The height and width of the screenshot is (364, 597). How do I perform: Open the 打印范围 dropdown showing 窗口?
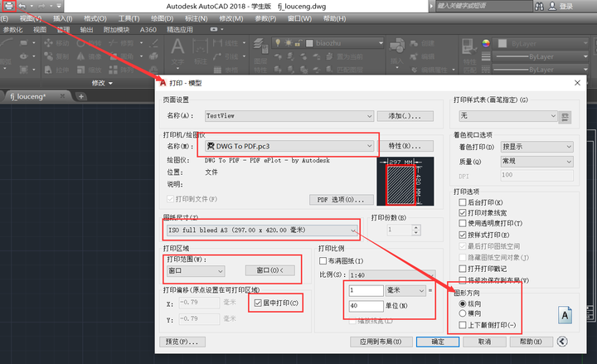pos(196,270)
